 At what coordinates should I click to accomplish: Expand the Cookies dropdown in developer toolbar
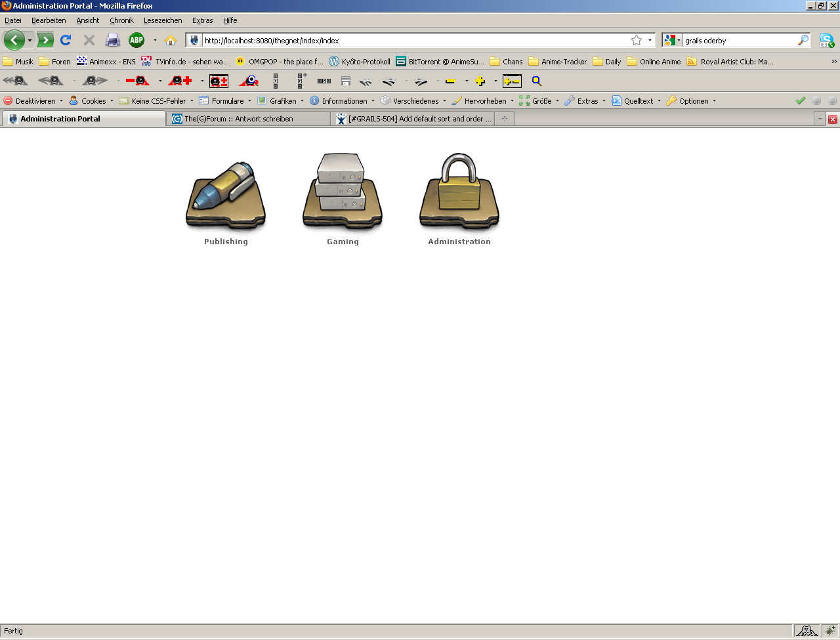coord(93,101)
